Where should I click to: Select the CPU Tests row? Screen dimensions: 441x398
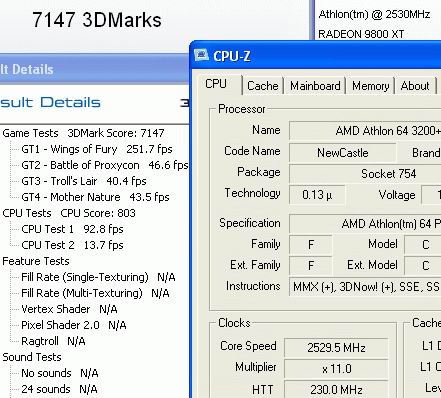[x=69, y=213]
